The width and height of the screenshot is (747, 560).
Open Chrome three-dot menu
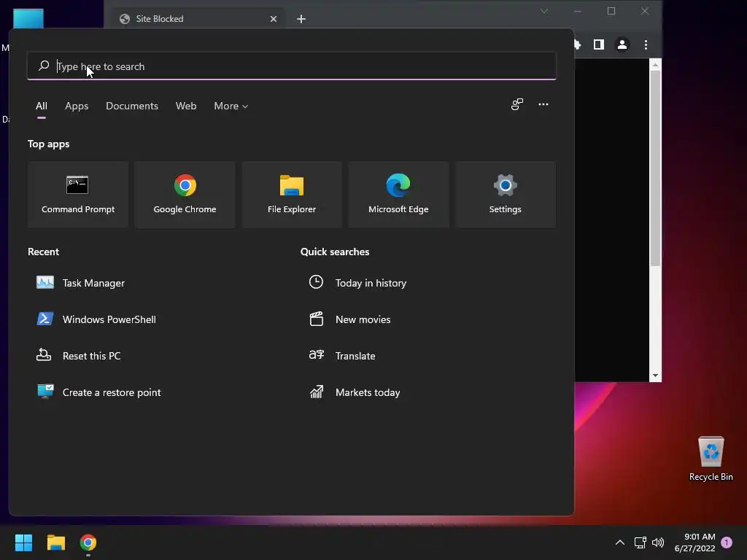[x=646, y=44]
